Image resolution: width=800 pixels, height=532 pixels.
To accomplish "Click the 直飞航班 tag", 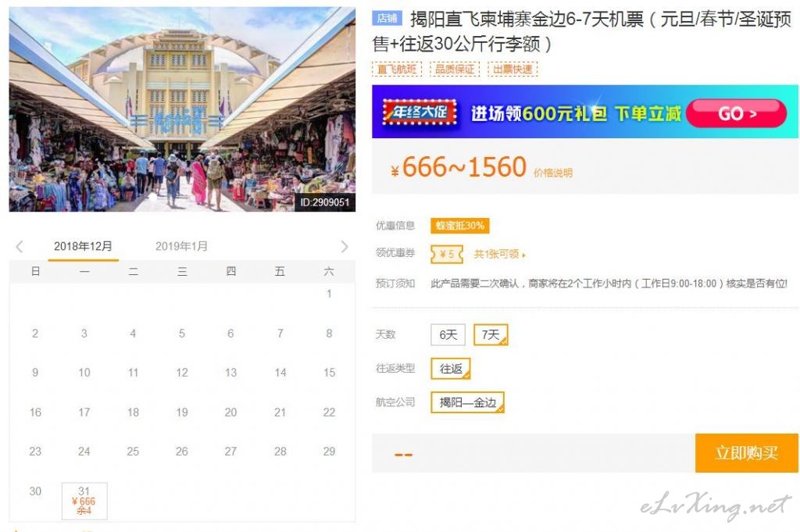I will (x=397, y=69).
